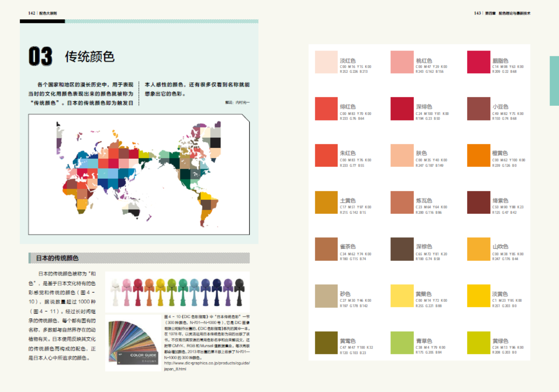Screen dimensions: 559x392
Task: Choose the 小豆色 reddish brown swatch
Action: 479,109
